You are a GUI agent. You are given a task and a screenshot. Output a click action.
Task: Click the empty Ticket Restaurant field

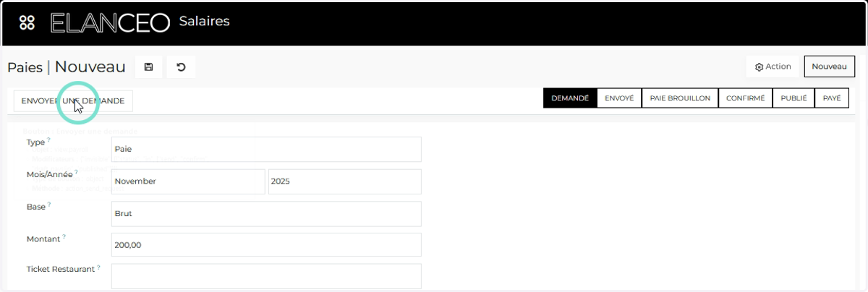point(266,276)
